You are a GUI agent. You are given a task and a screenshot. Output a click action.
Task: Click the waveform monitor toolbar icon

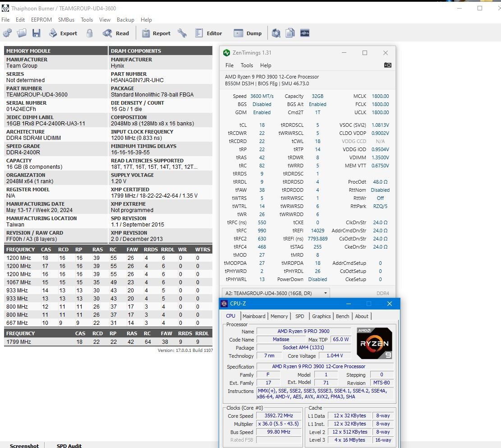click(304, 33)
